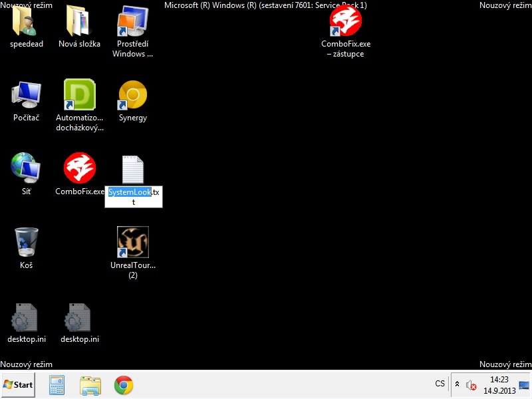Select the red ComboFix.exe program icon
532x399 pixels.
80,168
